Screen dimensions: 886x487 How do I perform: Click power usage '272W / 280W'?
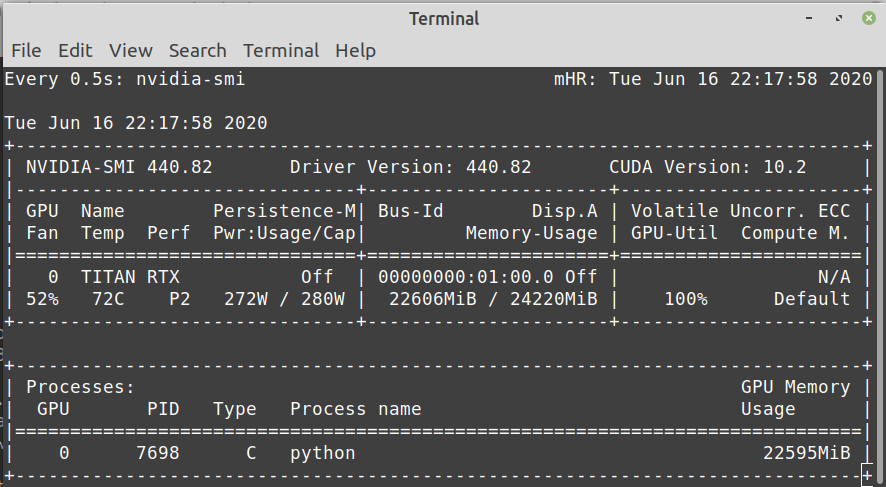tap(284, 299)
